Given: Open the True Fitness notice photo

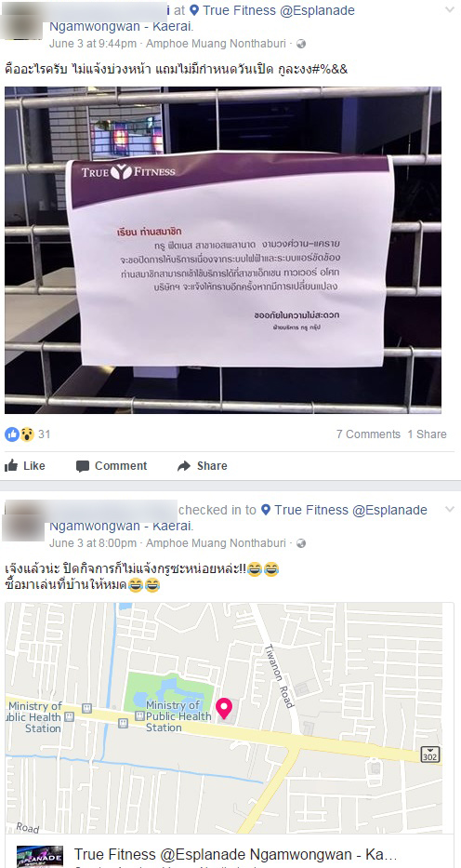Looking at the screenshot, I should pyautogui.click(x=223, y=250).
